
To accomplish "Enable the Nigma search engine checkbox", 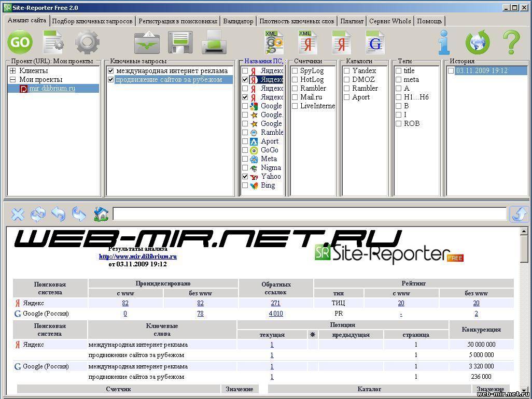I will point(245,168).
